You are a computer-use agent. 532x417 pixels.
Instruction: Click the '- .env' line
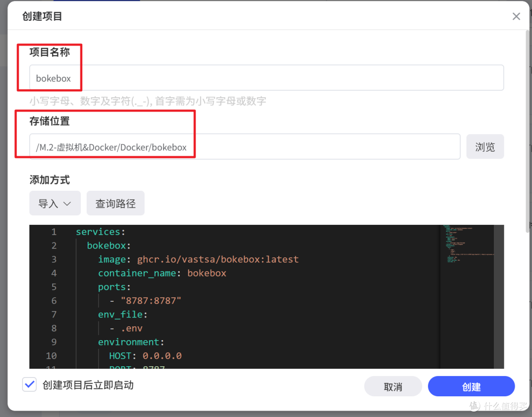(126, 328)
